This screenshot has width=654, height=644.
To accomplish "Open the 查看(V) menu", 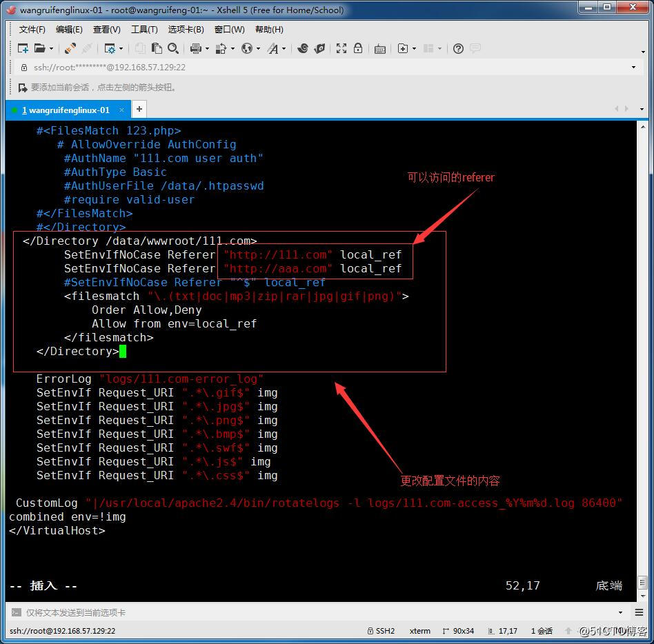I will (x=106, y=30).
